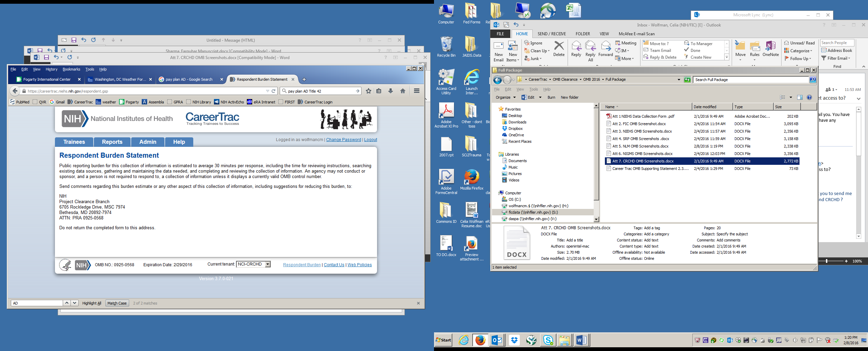Click the Firefox back arrow button
The image size is (868, 351).
(15, 91)
